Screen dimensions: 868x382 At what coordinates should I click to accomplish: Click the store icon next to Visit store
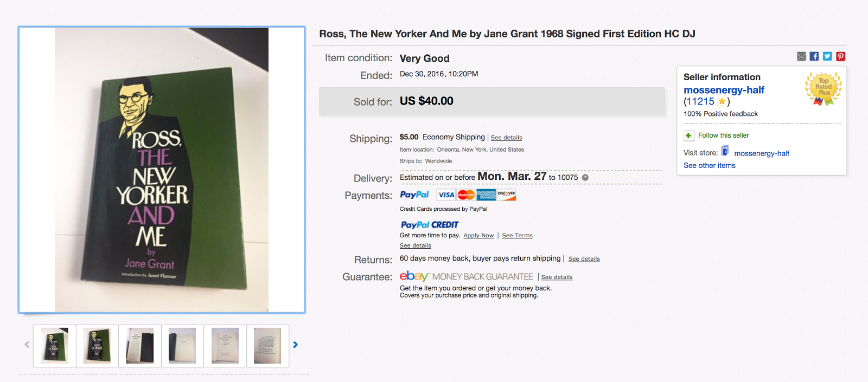click(x=725, y=151)
